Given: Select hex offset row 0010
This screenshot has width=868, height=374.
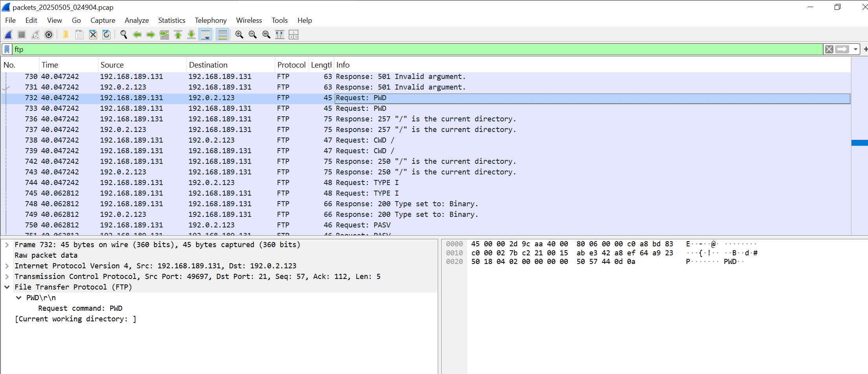Looking at the screenshot, I should pos(454,253).
